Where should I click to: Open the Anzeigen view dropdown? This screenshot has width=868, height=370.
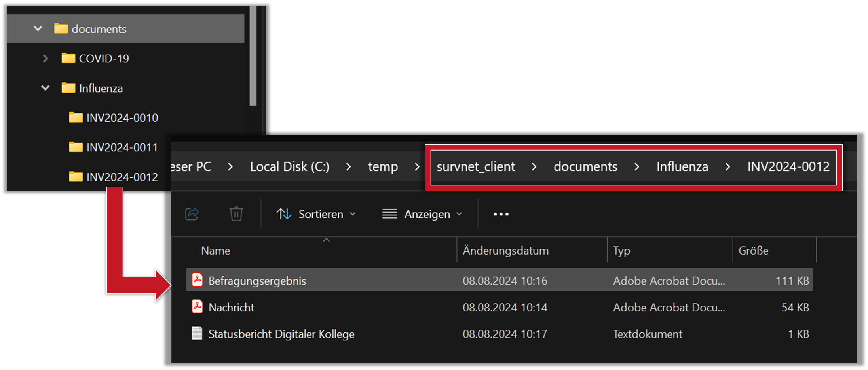[x=422, y=214]
